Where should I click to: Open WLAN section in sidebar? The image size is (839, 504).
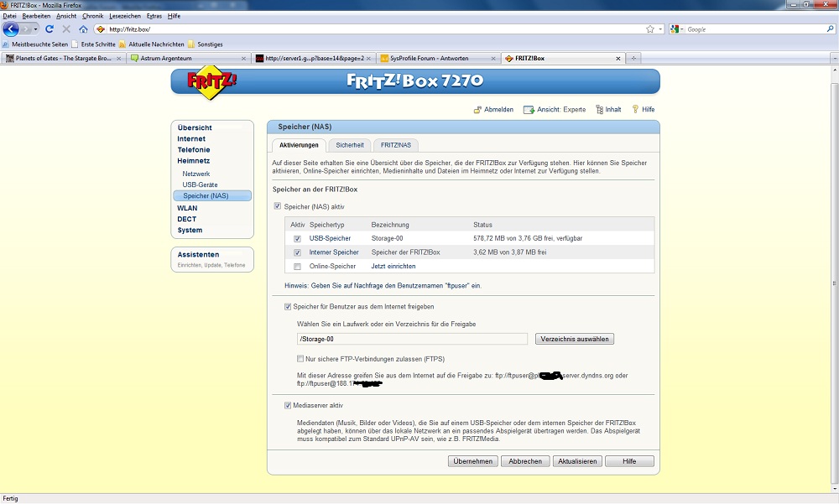tap(187, 208)
